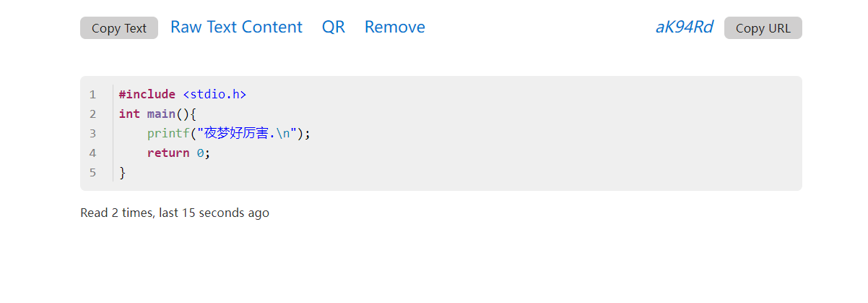This screenshot has height=303, width=868.
Task: Click the printf function call
Action: [x=168, y=134]
